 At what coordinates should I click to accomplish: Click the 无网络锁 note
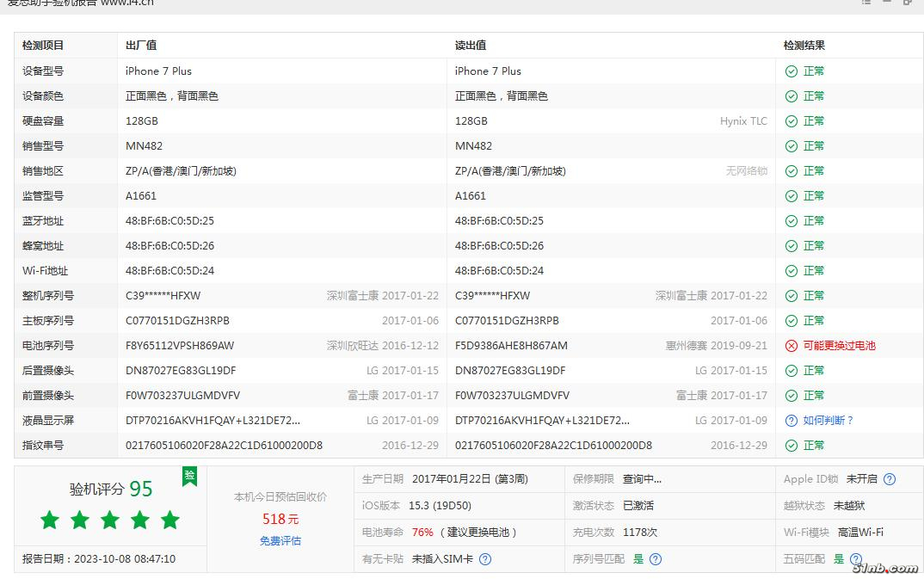[x=747, y=171]
